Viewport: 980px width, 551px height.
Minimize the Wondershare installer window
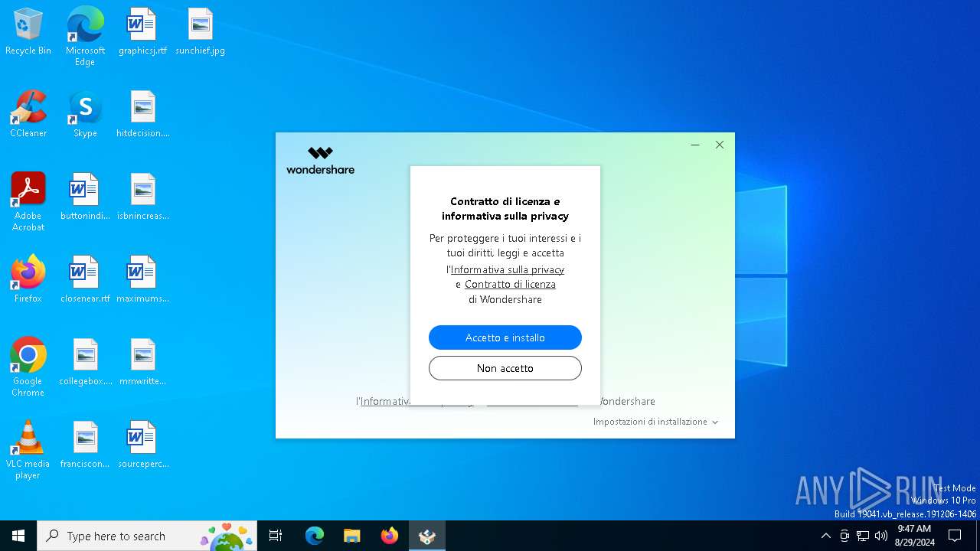[695, 145]
